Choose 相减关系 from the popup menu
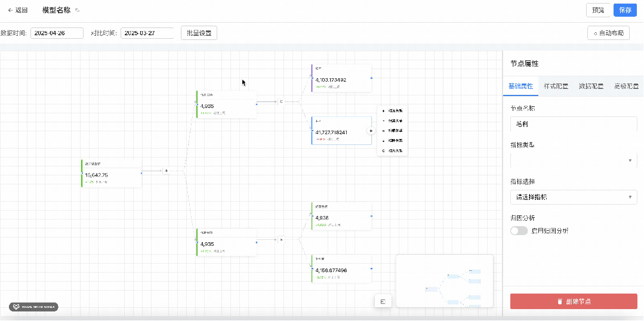Screen dimensions: 644x321 (392, 121)
